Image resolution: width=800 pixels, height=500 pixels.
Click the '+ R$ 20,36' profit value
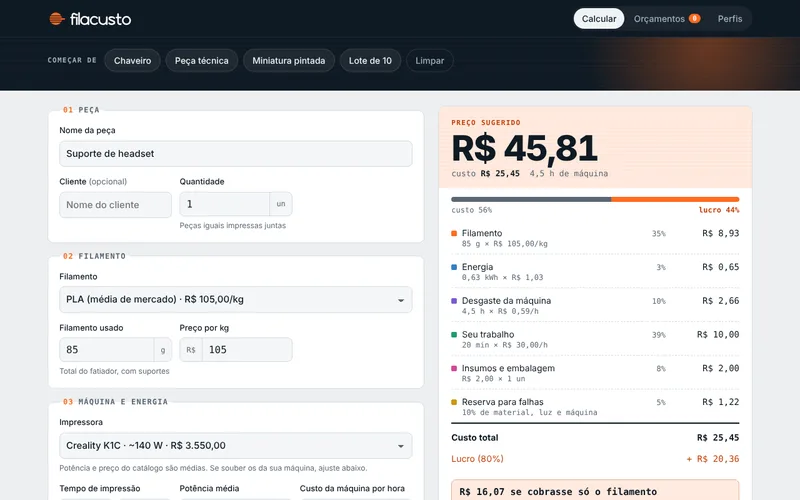pos(713,459)
